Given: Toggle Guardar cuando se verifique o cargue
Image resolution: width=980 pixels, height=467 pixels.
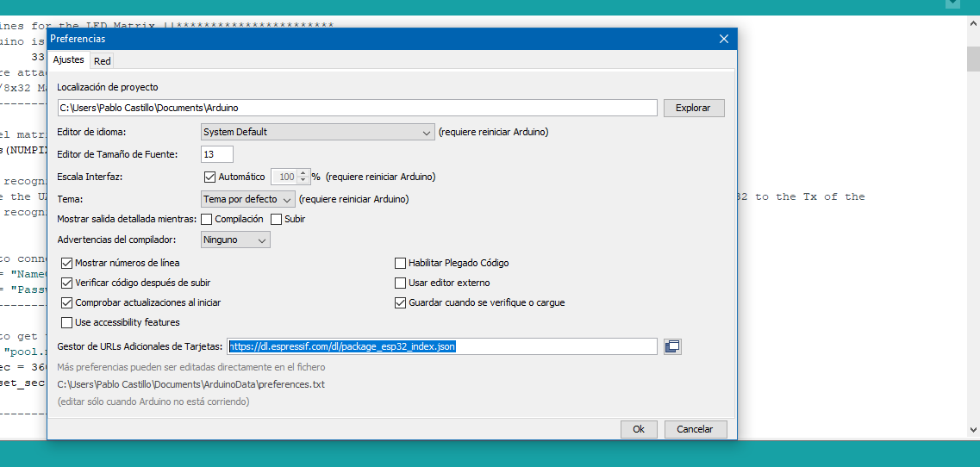Looking at the screenshot, I should click(x=401, y=302).
